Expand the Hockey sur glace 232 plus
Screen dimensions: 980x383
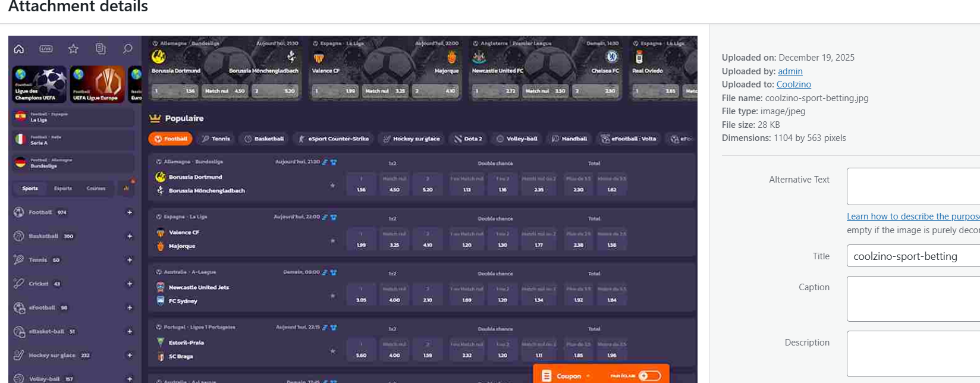coord(129,355)
